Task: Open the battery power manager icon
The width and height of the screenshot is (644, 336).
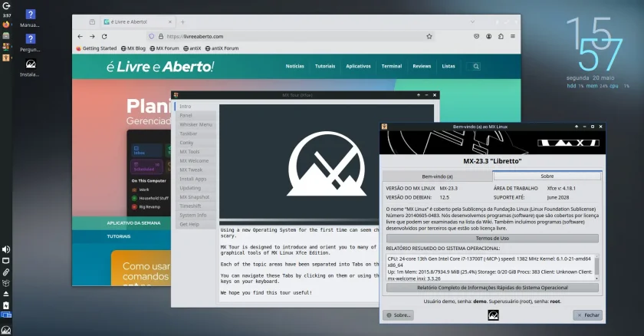Action: coord(6,305)
